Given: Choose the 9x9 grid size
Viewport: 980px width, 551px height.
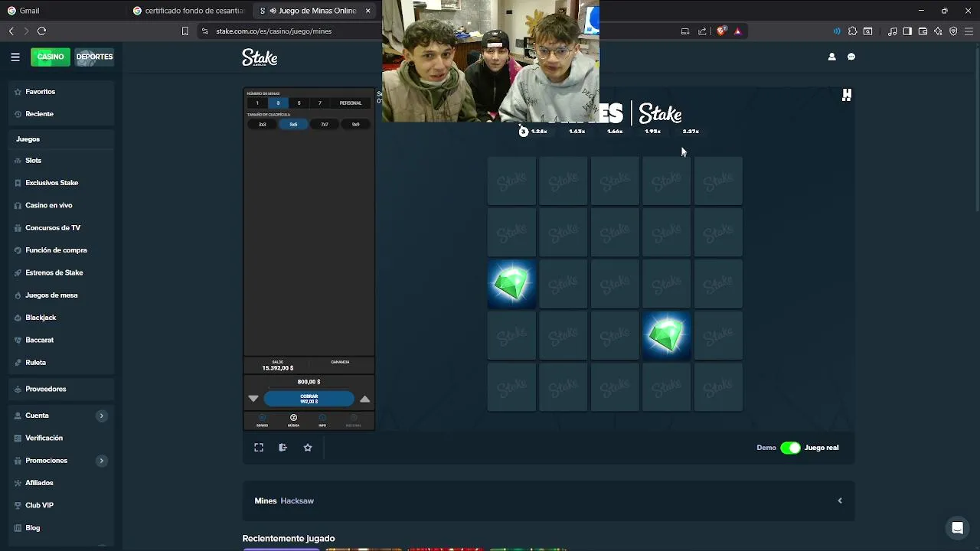Looking at the screenshot, I should click(x=355, y=124).
